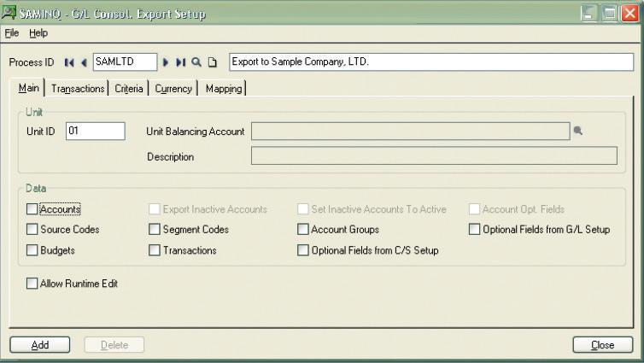
Task: Jump to last Process ID record
Action: [180, 62]
